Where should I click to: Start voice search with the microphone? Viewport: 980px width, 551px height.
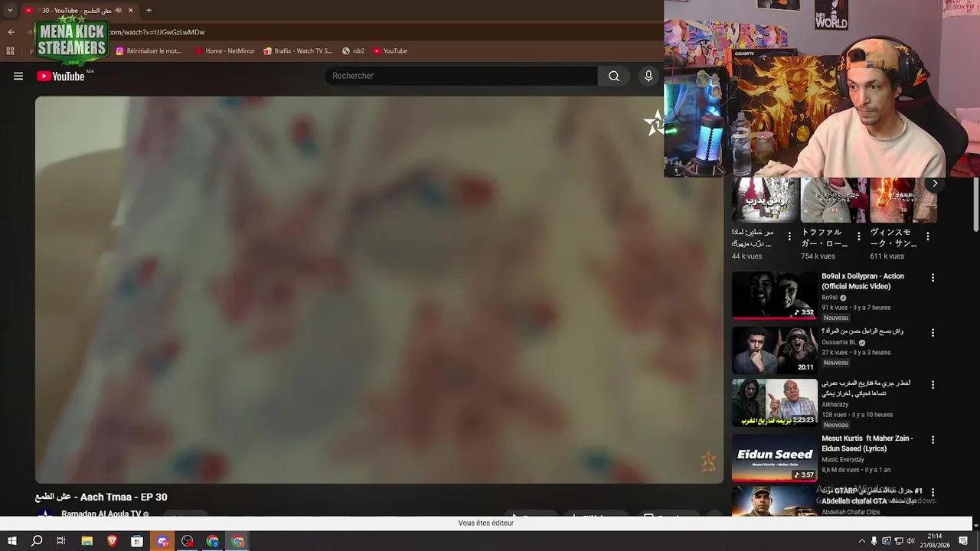[x=648, y=76]
